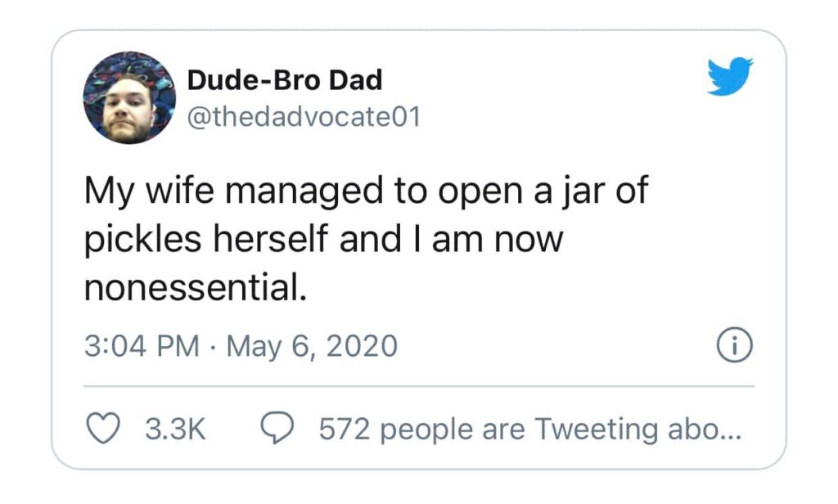Viewport: 838px width, 504px height.
Task: Click the number 572 in reply count
Action: pyautogui.click(x=342, y=429)
